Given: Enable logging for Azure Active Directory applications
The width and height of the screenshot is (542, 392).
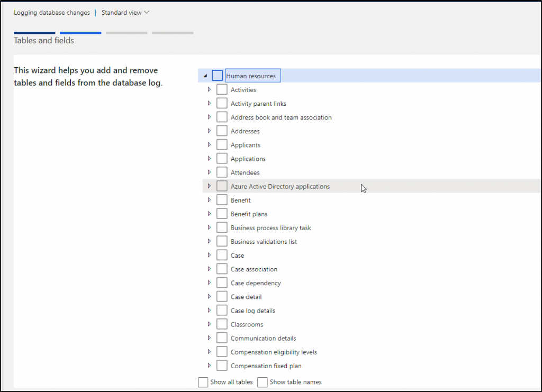Looking at the screenshot, I should pos(221,186).
